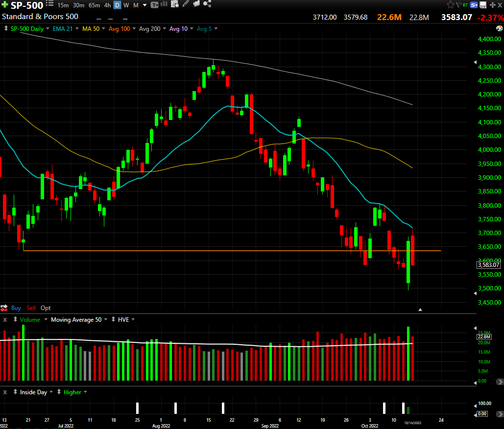Select the pencil drawing tool
The width and height of the screenshot is (504, 429).
pos(186,4)
